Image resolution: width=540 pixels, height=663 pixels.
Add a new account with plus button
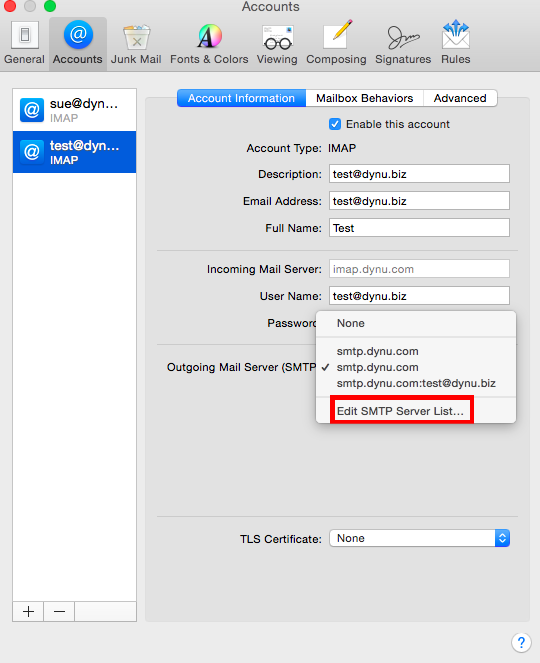click(x=28, y=611)
